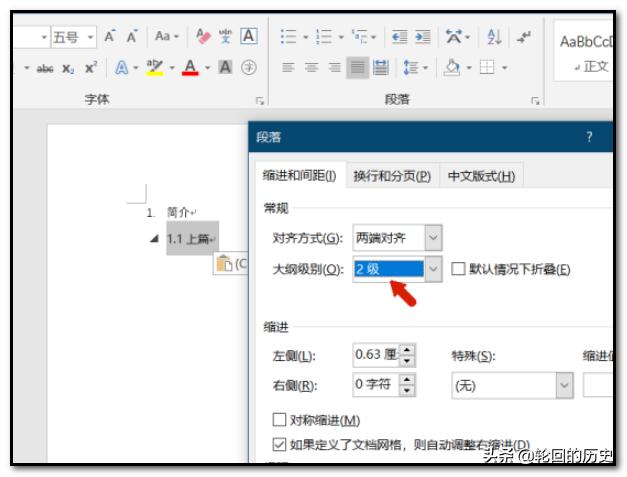Click the increase indent icon
The width and height of the screenshot is (627, 477).
pyautogui.click(x=423, y=37)
